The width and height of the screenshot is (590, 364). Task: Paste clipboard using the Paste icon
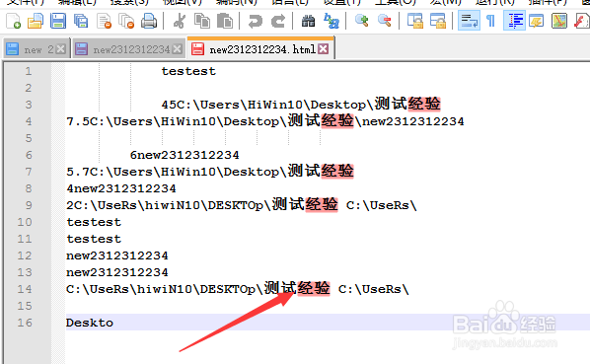(225, 21)
